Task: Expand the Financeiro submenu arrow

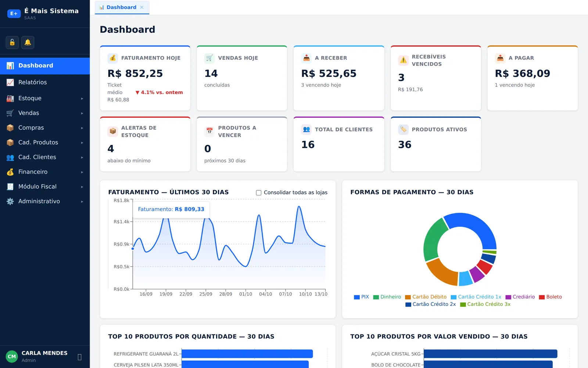Action: pos(82,172)
